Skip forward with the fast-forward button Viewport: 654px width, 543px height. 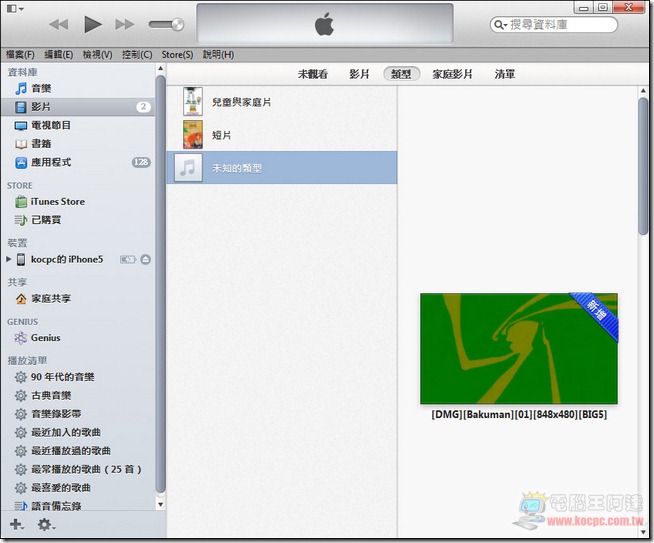[x=125, y=24]
